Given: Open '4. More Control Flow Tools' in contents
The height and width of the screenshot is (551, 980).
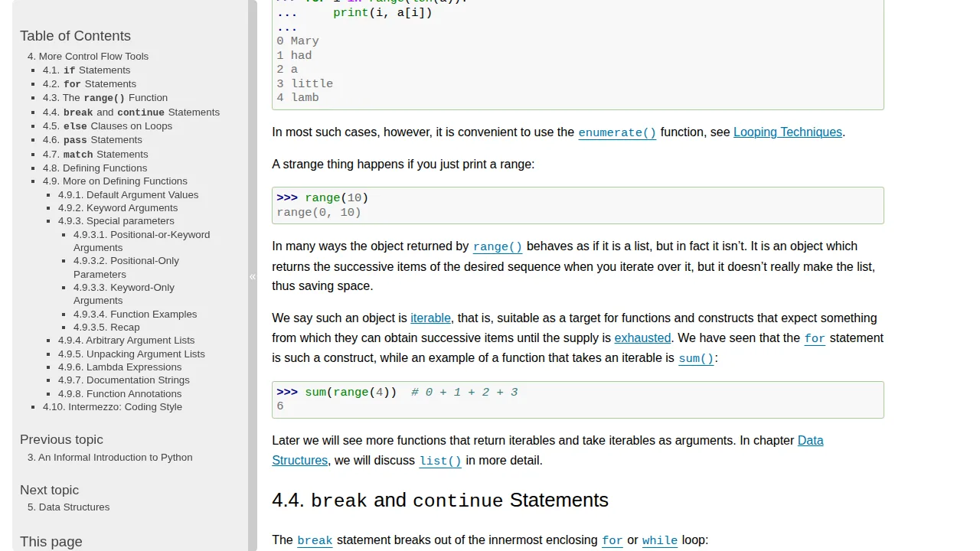Looking at the screenshot, I should point(88,57).
